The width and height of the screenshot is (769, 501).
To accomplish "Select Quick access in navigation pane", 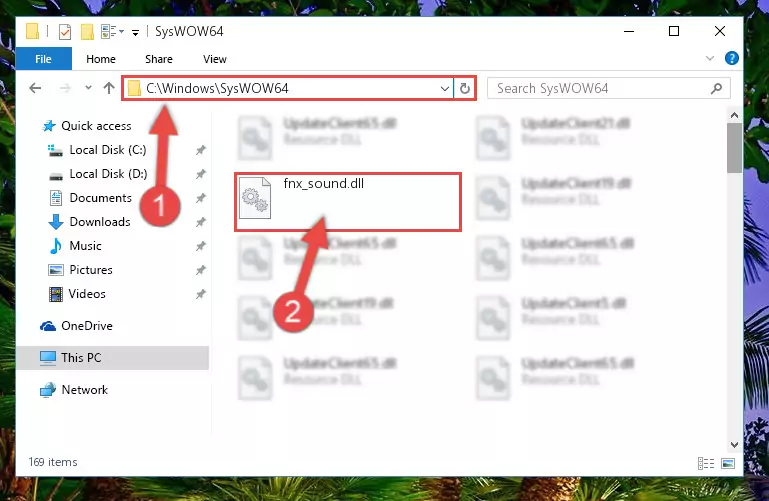I will click(x=96, y=126).
